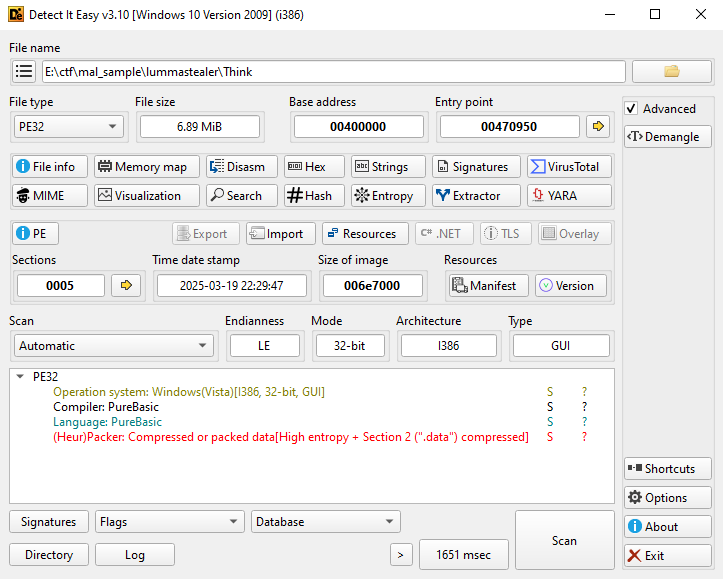Open the Disasm viewer
This screenshot has width=723, height=579.
click(x=242, y=166)
